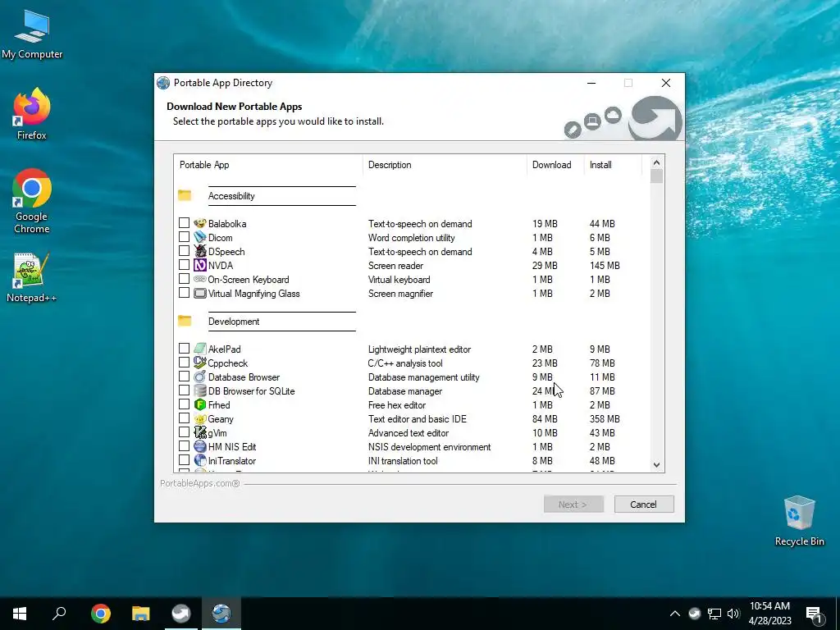Check the Geany checkbox
The width and height of the screenshot is (840, 630).
pyautogui.click(x=184, y=418)
